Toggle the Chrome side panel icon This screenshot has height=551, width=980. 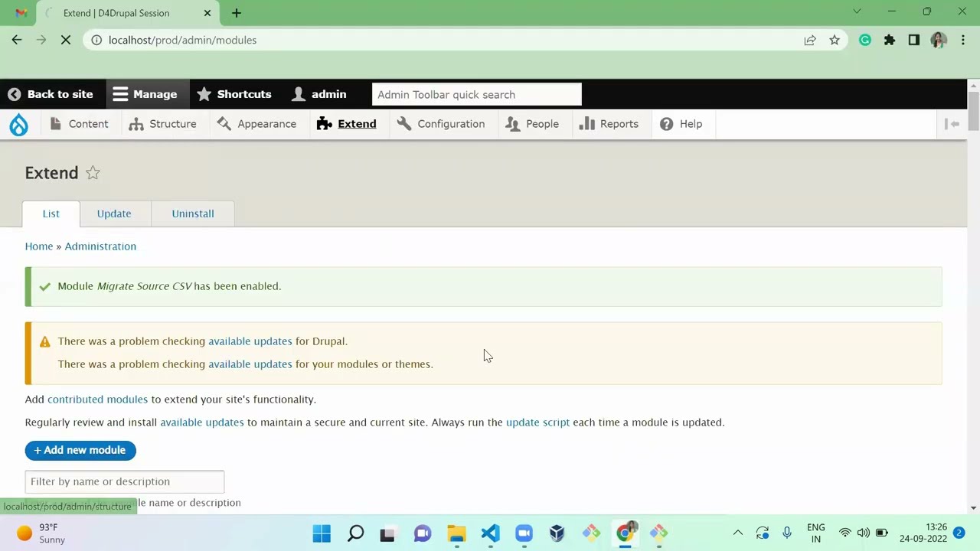coord(914,40)
